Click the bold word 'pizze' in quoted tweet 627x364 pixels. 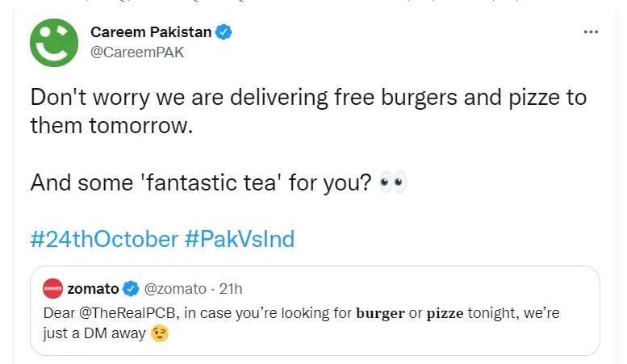pos(445,313)
